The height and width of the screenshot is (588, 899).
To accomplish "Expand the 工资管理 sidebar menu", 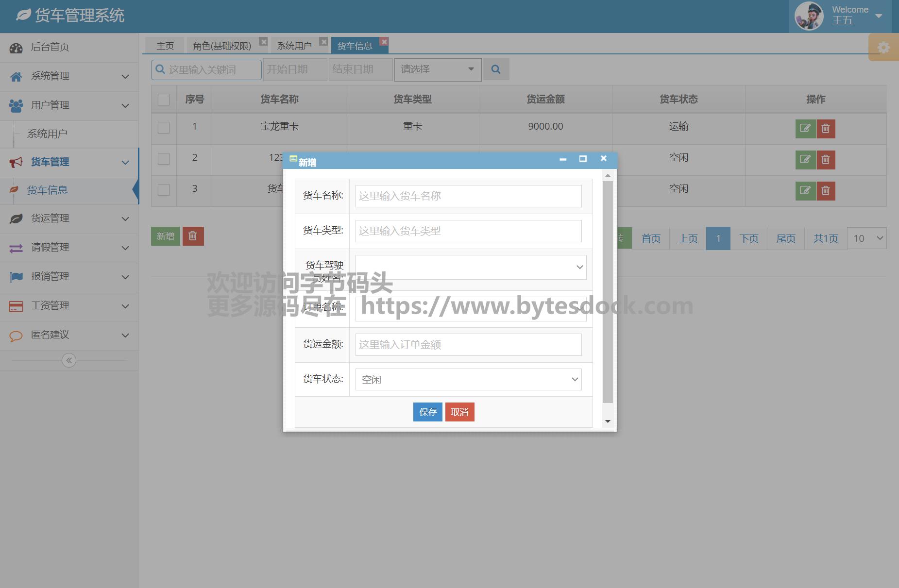I will 69,306.
